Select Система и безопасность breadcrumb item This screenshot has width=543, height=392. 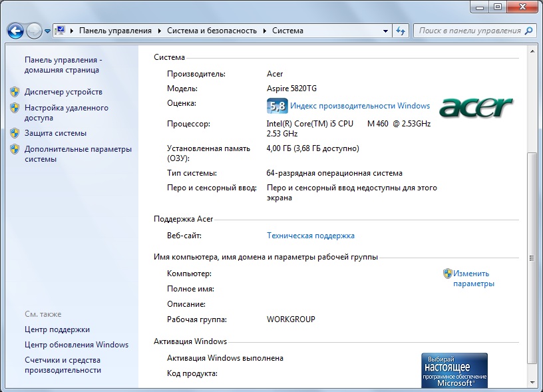tap(212, 31)
